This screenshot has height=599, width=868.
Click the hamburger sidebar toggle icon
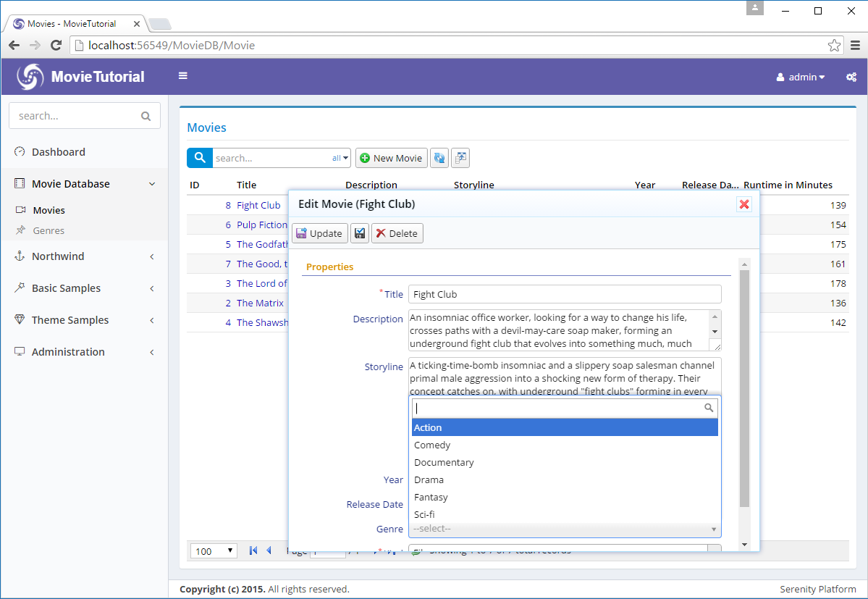183,76
